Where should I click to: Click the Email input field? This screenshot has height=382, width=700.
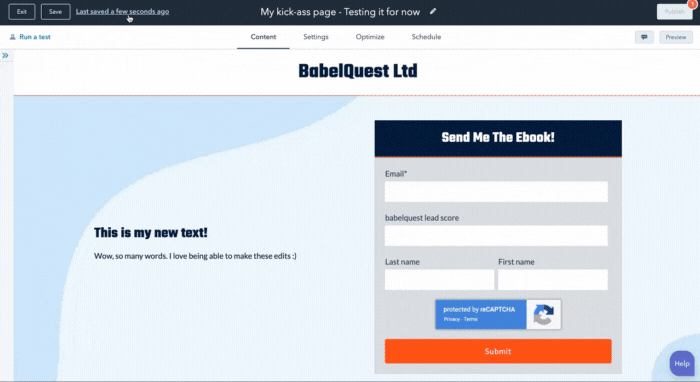click(496, 191)
